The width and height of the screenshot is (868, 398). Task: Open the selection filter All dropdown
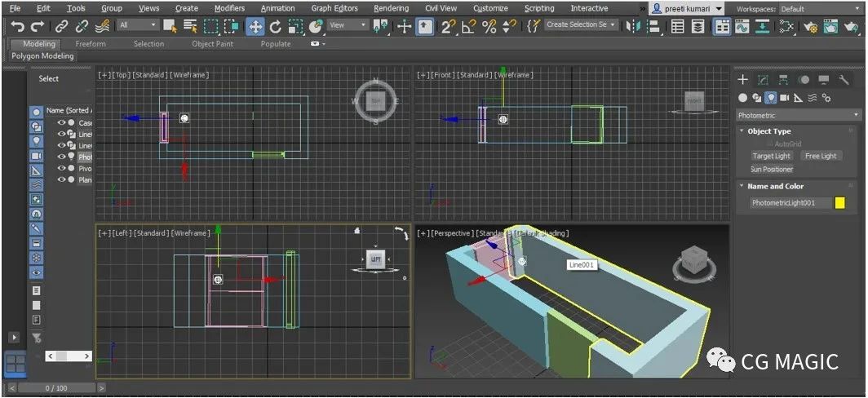coord(138,25)
